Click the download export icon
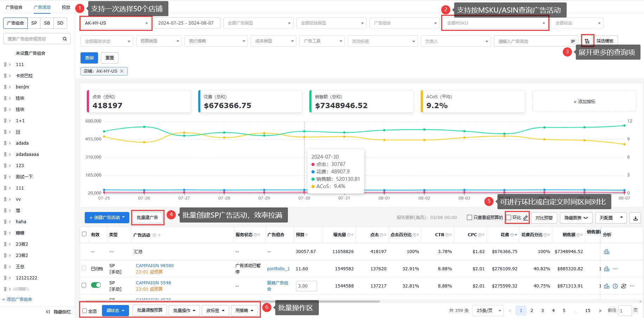Screen dimensions: 644x318 click(x=636, y=218)
